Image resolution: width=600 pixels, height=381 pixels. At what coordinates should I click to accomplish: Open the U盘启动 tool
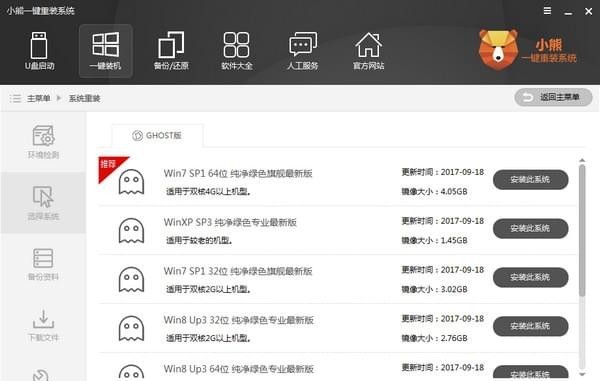39,51
